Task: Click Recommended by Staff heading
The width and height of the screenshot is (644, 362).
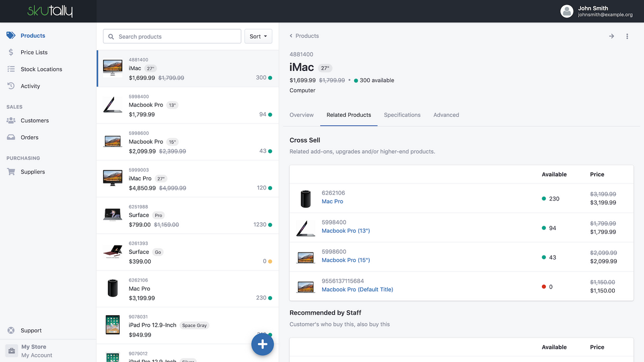Action: coord(326,313)
